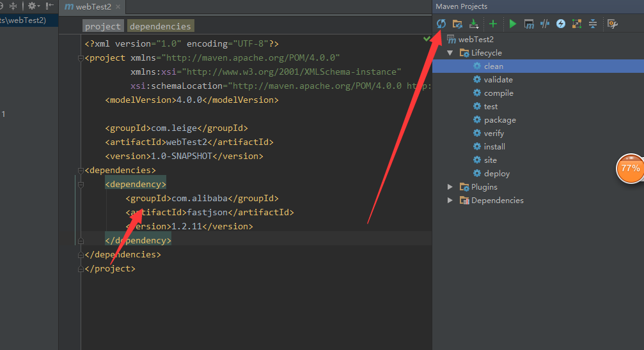Place the cursor on the xml version declaration line
This screenshot has height=350, width=644.
click(182, 44)
